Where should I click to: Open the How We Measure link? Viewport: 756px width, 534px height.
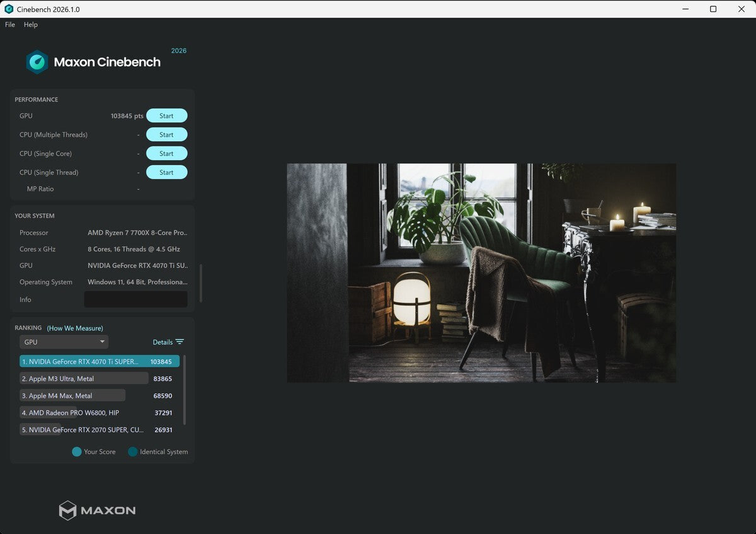[x=75, y=328]
